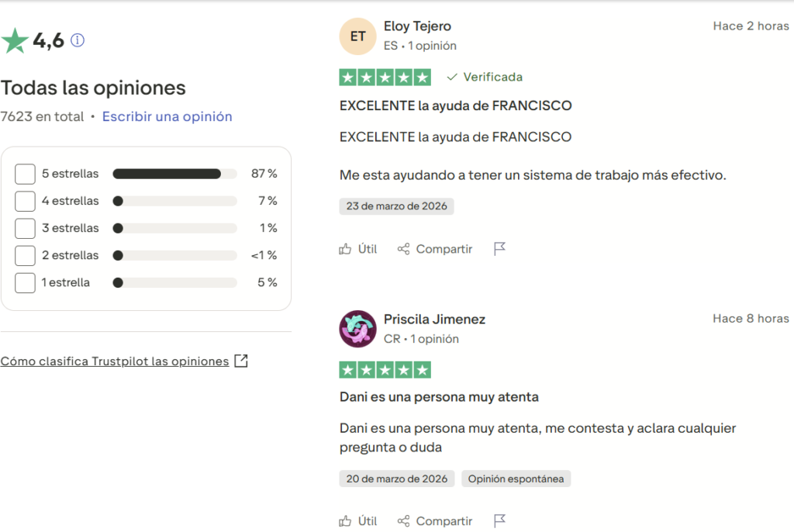Click the green Trustpilot star logo
This screenshot has width=794, height=532.
pos(16,38)
